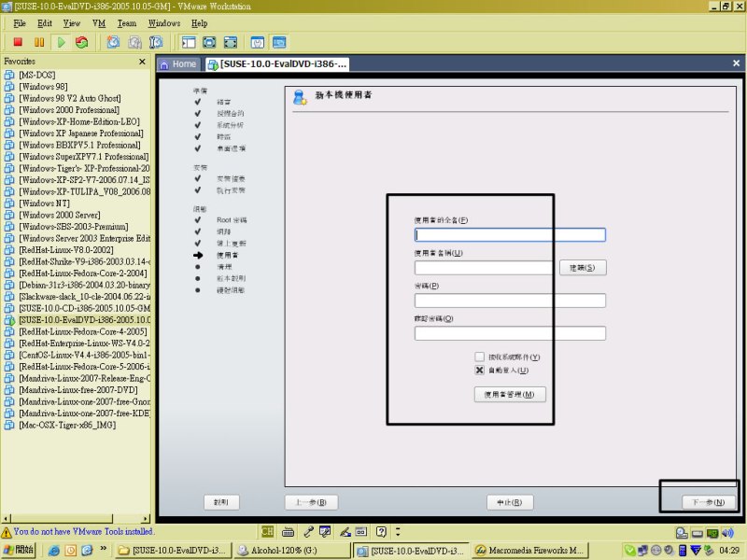
Task: Open the Edit menu
Action: point(44,23)
